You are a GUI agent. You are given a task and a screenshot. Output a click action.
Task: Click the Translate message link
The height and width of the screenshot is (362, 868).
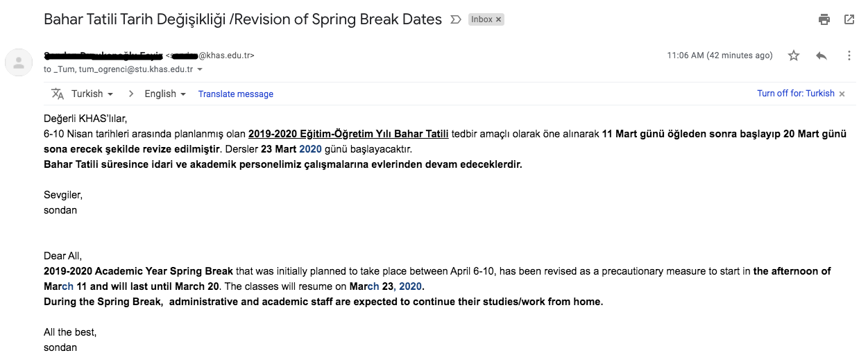[236, 94]
